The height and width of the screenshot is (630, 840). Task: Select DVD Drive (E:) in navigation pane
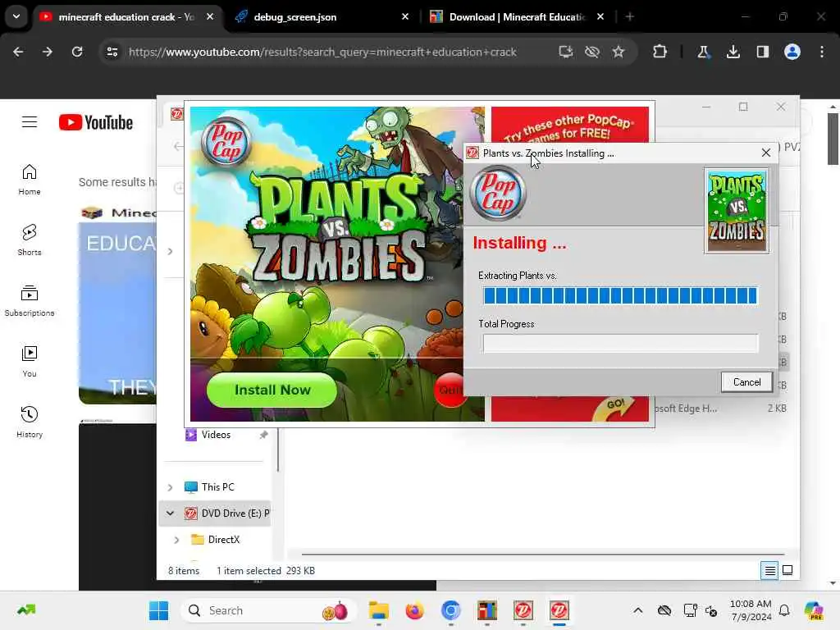tap(228, 514)
